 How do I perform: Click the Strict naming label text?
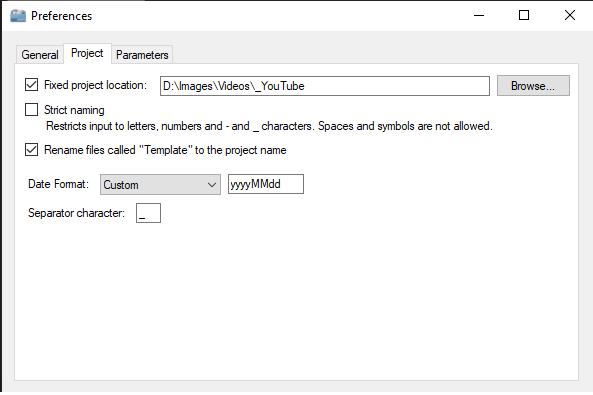click(x=74, y=110)
